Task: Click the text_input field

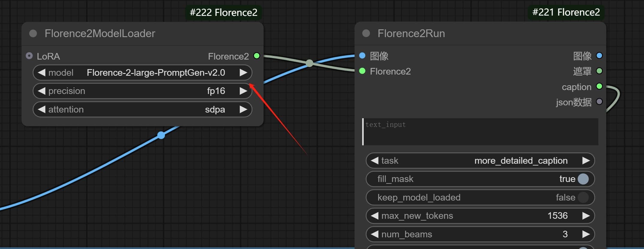Action: pyautogui.click(x=480, y=132)
